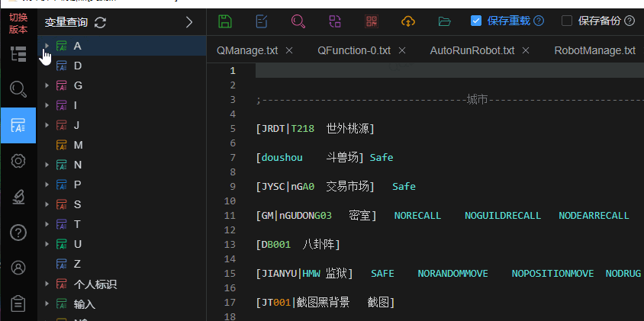Click the 交易市场 text on line 9
This screenshot has height=321, width=644.
pyautogui.click(x=348, y=187)
